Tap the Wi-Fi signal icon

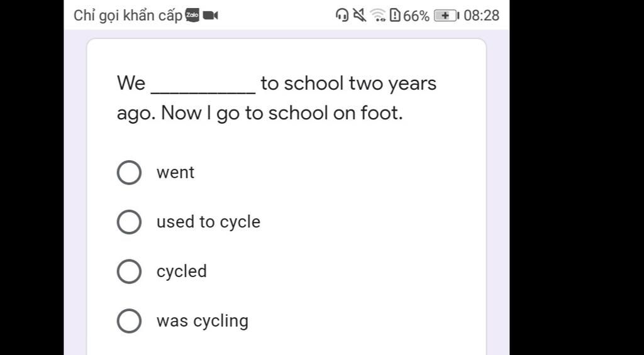378,15
